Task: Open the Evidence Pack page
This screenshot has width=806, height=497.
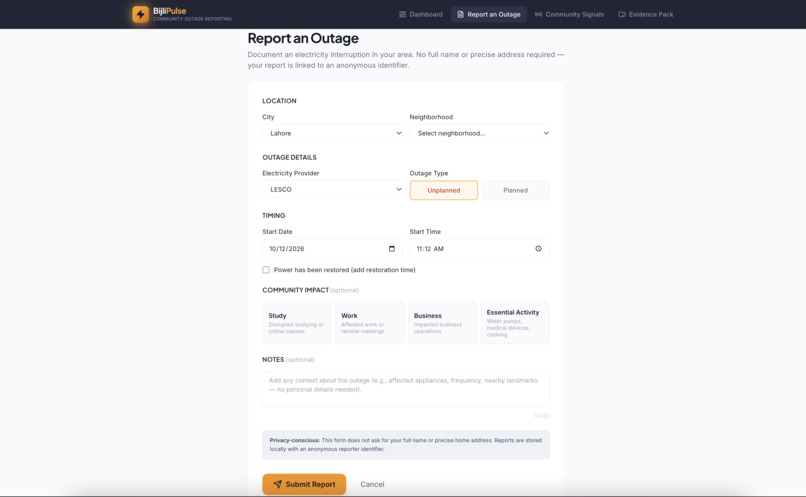Action: tap(646, 14)
